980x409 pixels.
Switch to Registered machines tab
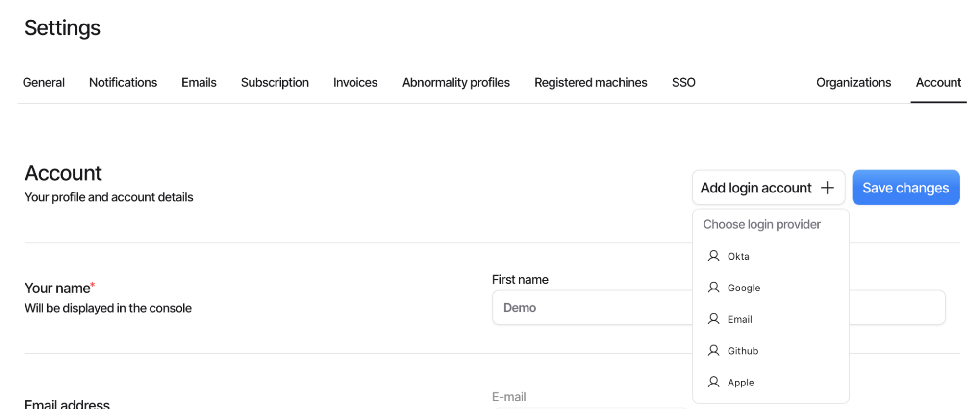[x=591, y=82]
